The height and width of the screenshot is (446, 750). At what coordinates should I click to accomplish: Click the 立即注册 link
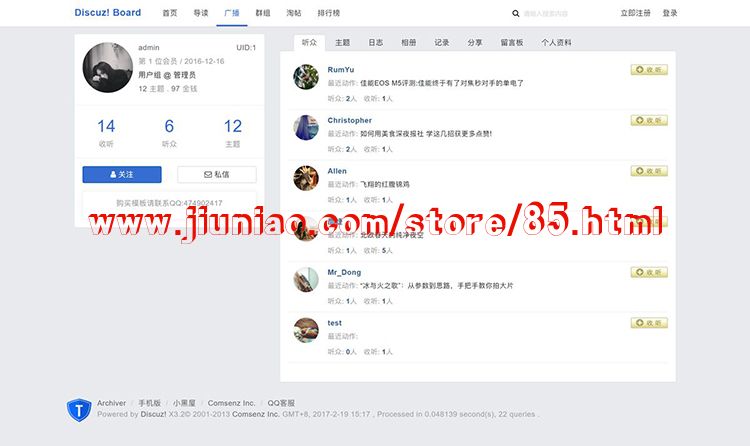point(635,13)
